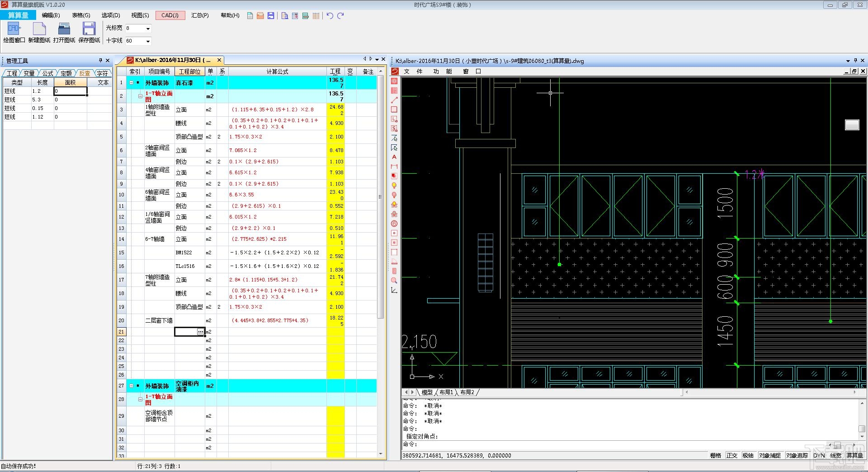Toggle 正交 ortho mode in status bar

pos(731,455)
